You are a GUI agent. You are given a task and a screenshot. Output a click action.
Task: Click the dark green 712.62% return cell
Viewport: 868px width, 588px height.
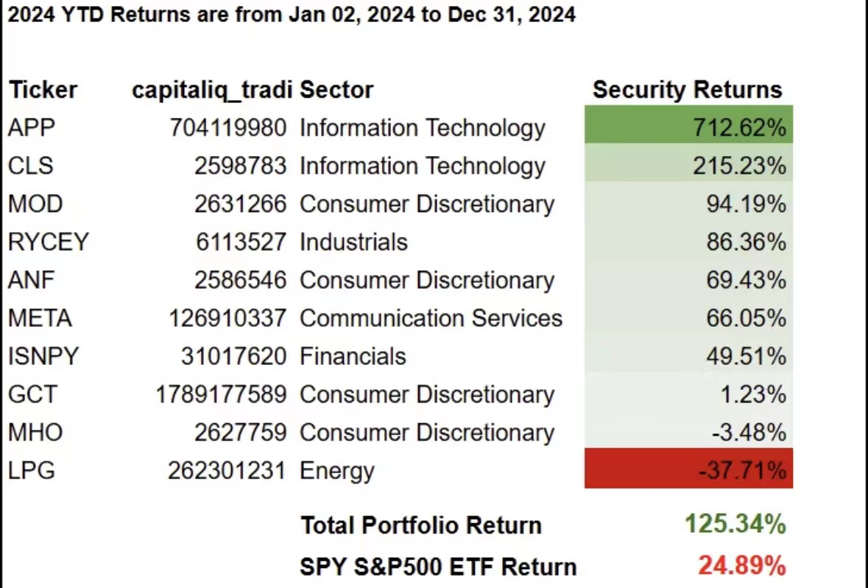(x=688, y=128)
